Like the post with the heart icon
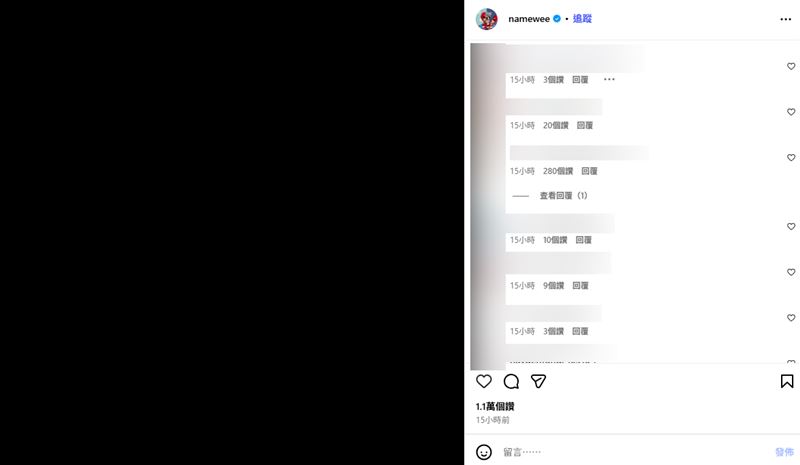Image resolution: width=800 pixels, height=465 pixels. pyautogui.click(x=484, y=381)
